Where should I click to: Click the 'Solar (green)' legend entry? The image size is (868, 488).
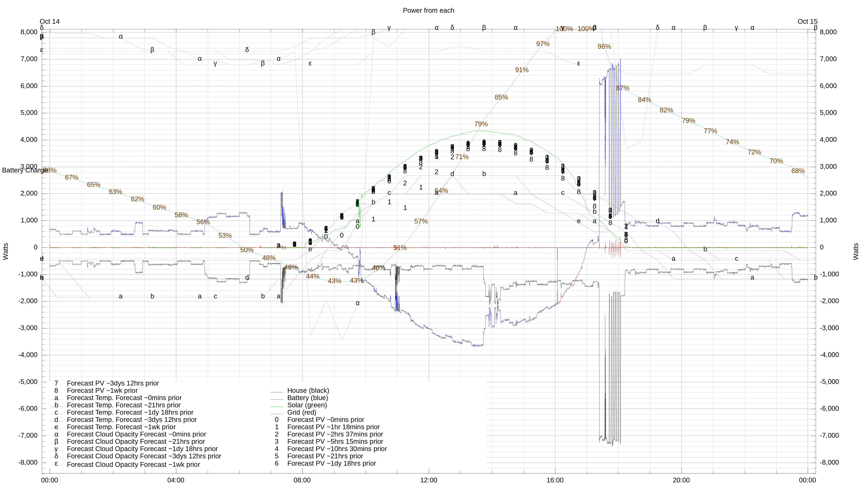(x=307, y=405)
